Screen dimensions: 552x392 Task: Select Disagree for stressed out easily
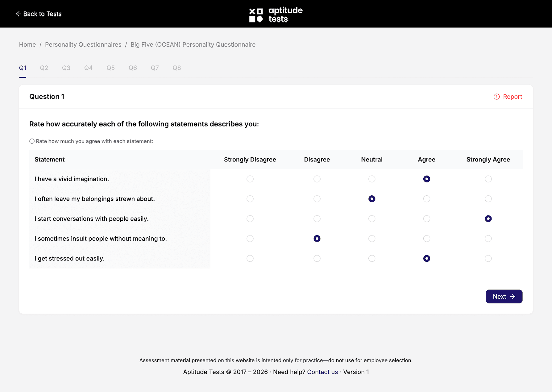pyautogui.click(x=317, y=258)
